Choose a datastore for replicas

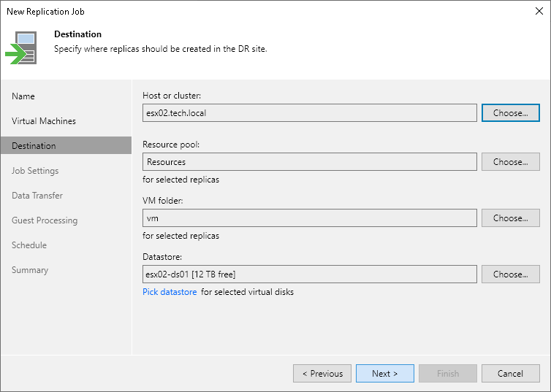point(510,274)
